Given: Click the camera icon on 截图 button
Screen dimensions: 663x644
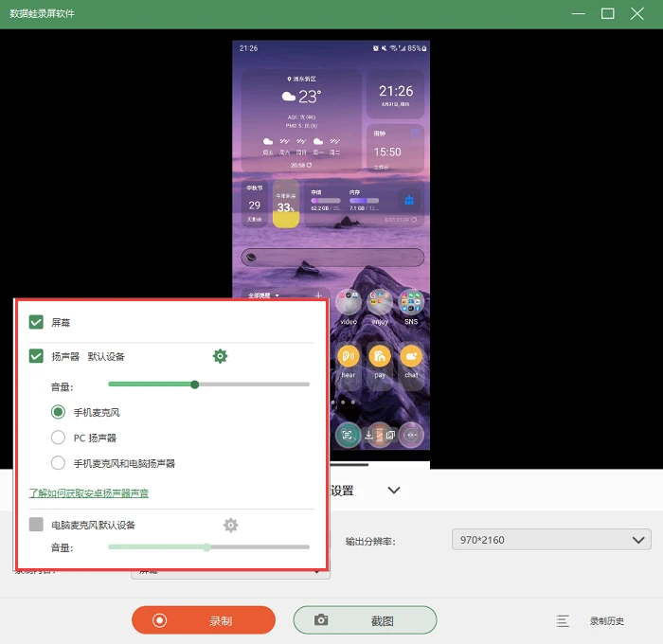Looking at the screenshot, I should (321, 620).
